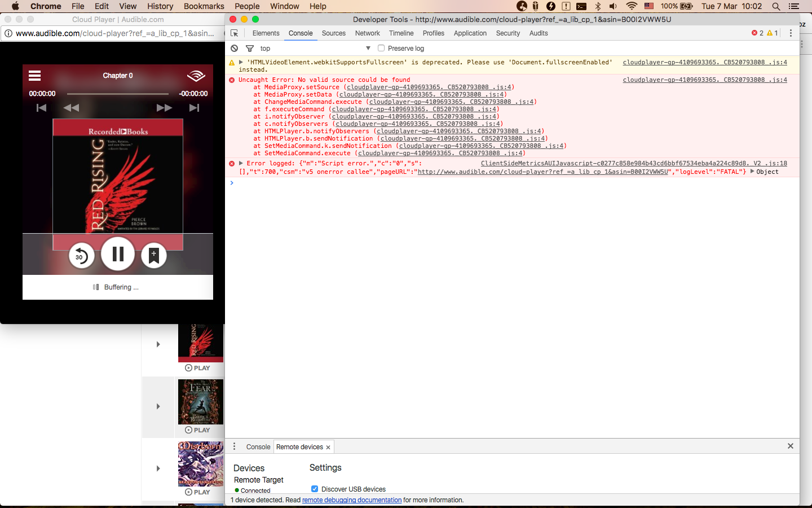The width and height of the screenshot is (812, 508).
Task: Open the Profiles tab
Action: pos(434,33)
